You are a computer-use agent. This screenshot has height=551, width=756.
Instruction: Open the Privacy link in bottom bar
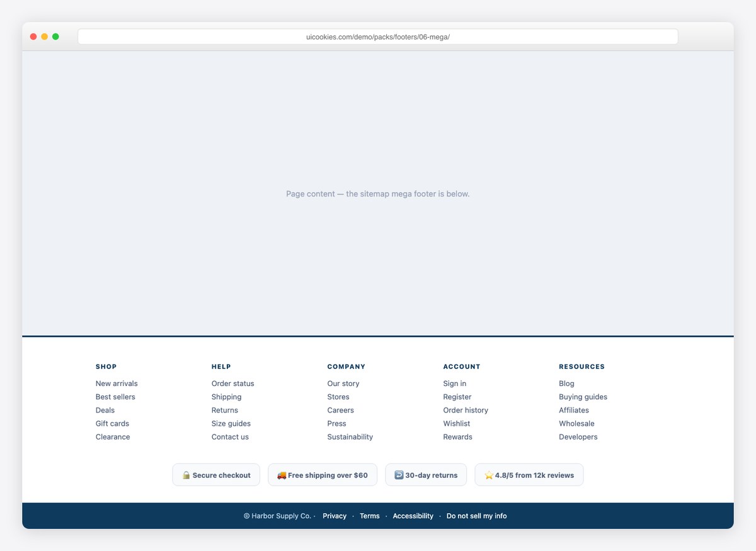tap(335, 516)
